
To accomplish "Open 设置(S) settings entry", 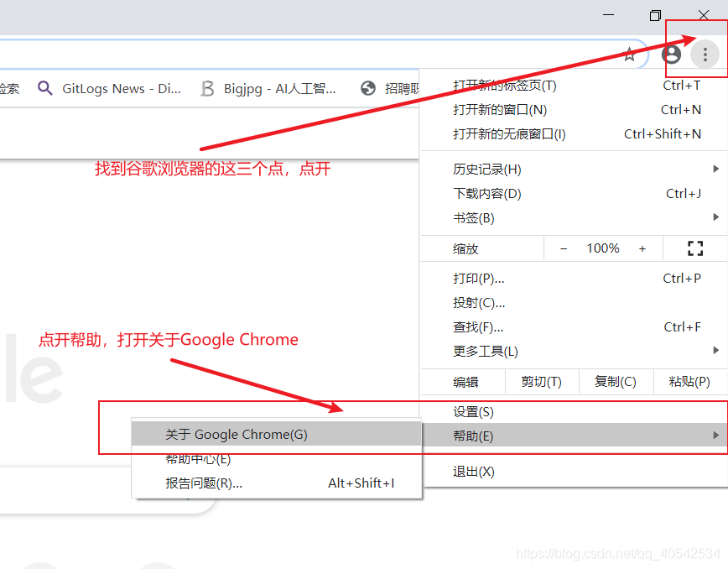I will tap(574, 412).
